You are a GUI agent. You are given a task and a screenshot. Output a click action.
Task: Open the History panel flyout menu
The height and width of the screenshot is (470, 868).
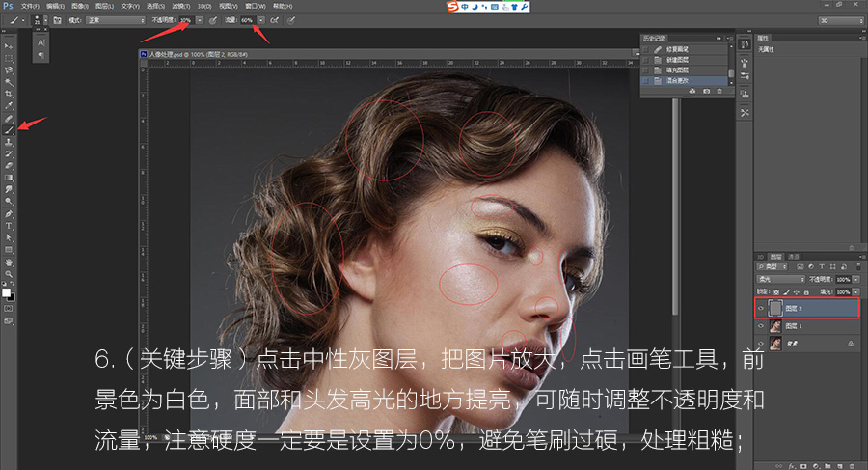pyautogui.click(x=730, y=39)
